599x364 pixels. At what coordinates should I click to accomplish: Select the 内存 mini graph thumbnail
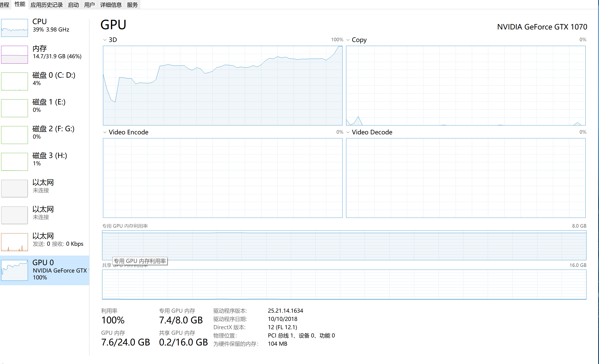coord(15,55)
